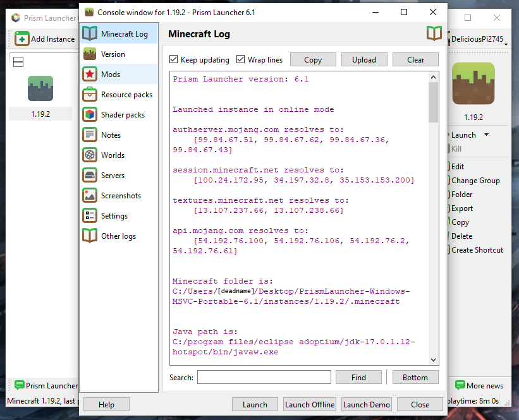Click inside the Search field
This screenshot has height=420, width=519.
point(264,377)
